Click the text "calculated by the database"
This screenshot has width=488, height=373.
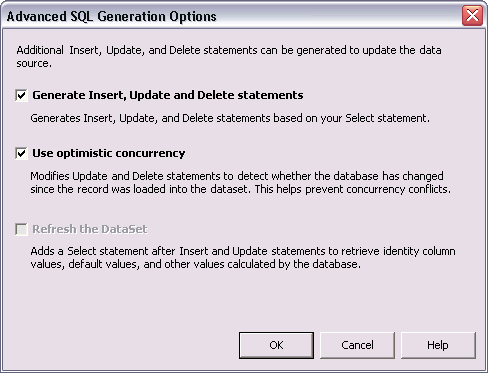(x=294, y=264)
